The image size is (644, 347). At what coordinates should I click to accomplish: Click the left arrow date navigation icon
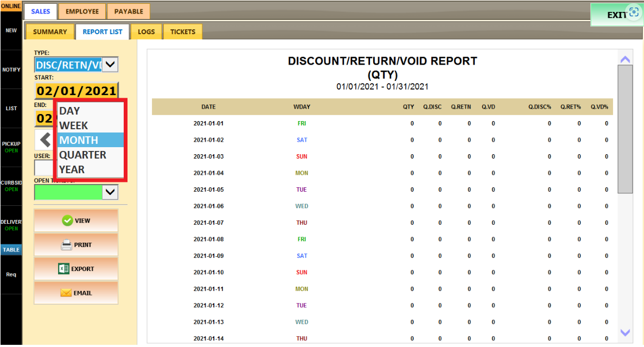click(x=44, y=140)
